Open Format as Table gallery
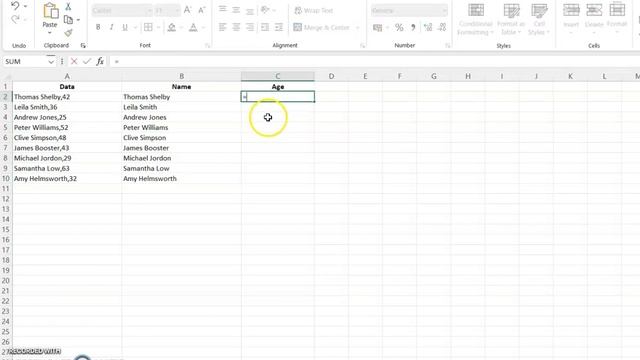The width and height of the screenshot is (640, 360). 511,19
